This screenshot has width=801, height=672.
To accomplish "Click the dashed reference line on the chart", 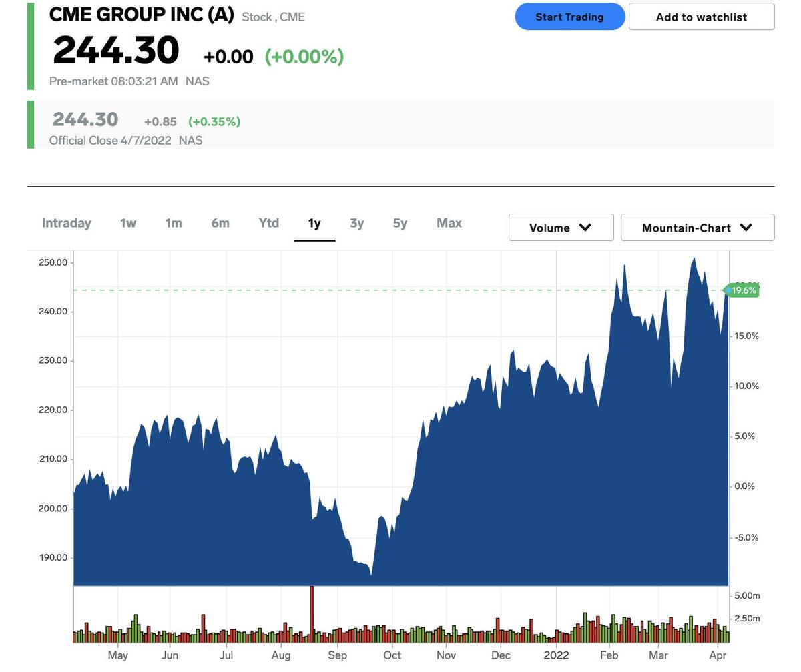I will [400, 290].
